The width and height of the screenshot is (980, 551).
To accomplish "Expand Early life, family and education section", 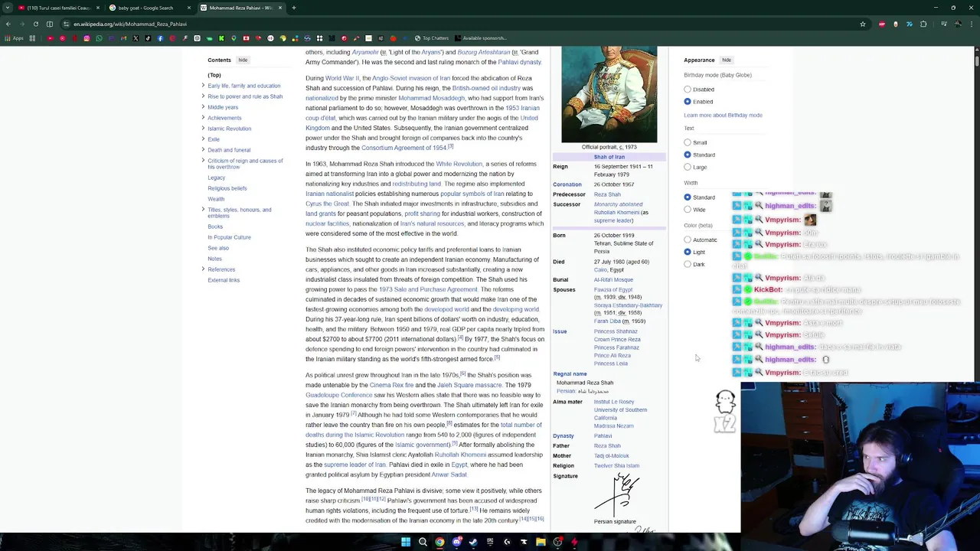I will pyautogui.click(x=203, y=86).
